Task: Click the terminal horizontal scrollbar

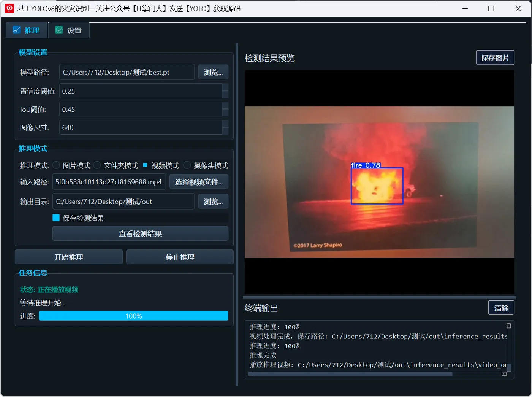Action: (x=350, y=374)
